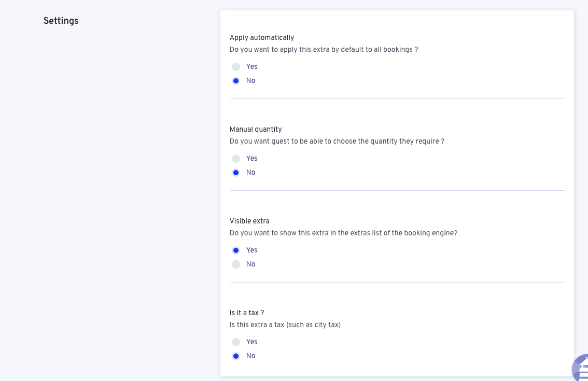Viewport: 588px width, 381px height.
Task: Click the 'such as city tax' description
Action: (285, 324)
